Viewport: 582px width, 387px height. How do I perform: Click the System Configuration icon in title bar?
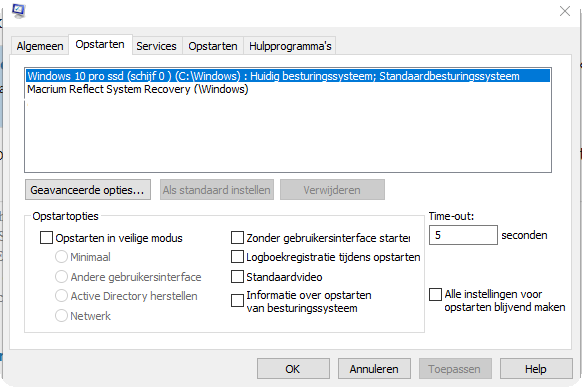(19, 10)
